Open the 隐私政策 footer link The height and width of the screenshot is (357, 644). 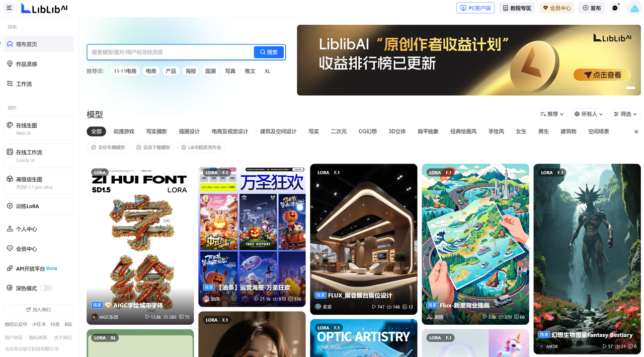[x=38, y=337]
